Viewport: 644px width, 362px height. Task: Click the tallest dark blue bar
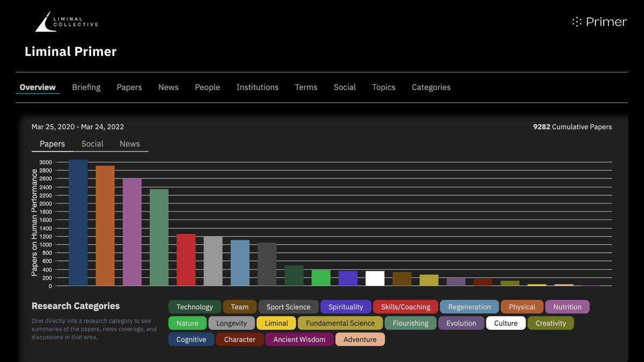(x=78, y=223)
